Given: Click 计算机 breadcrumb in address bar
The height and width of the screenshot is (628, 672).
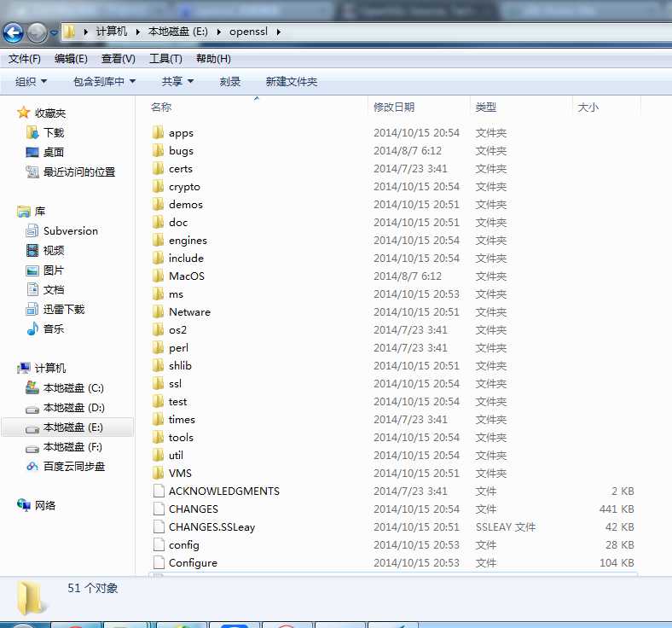Looking at the screenshot, I should coord(112,32).
